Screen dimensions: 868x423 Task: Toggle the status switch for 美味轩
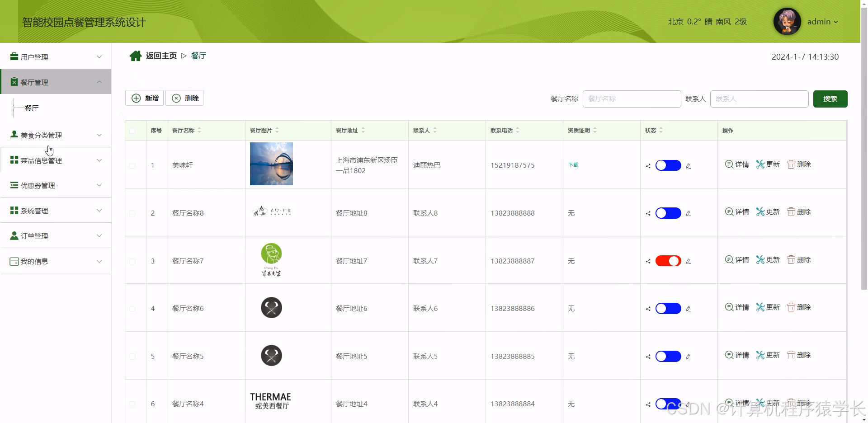[668, 165]
